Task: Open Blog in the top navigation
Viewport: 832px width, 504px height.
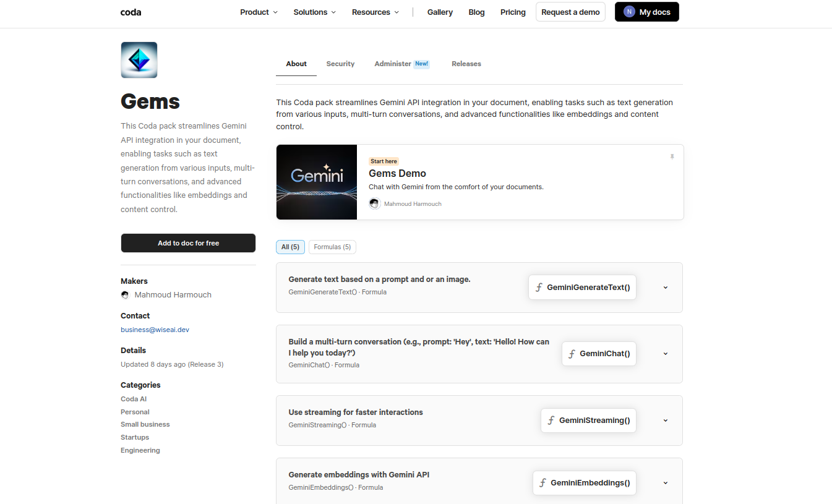Action: click(x=476, y=12)
